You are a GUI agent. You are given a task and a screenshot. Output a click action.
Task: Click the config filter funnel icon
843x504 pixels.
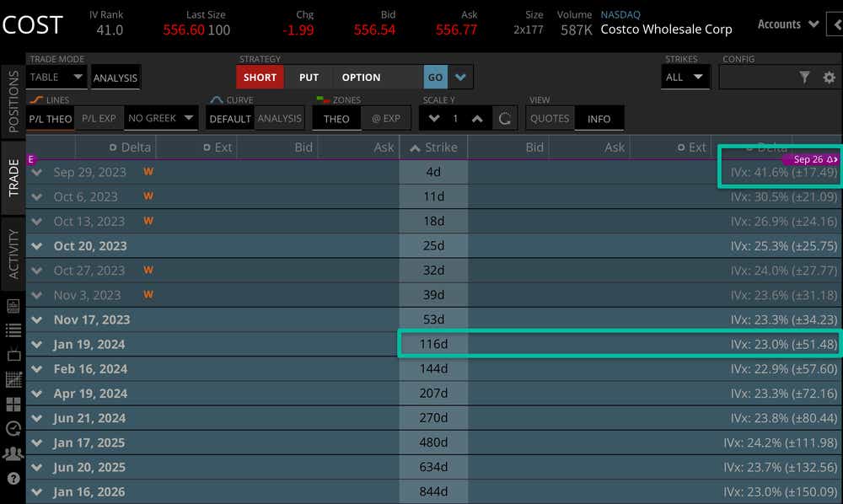[805, 78]
